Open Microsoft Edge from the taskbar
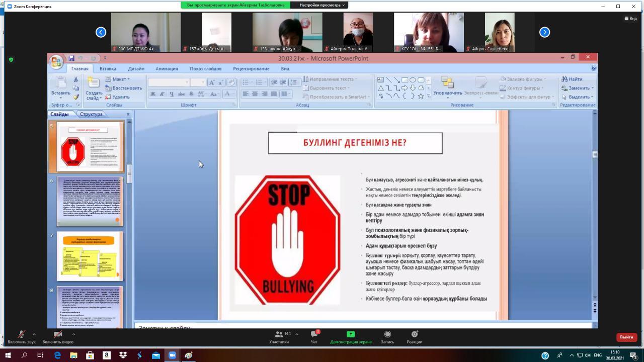644x362 pixels. pyautogui.click(x=57, y=355)
